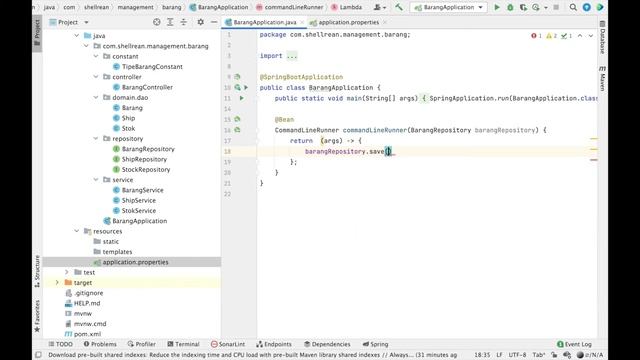Collapse the constant package
This screenshot has width=640, height=360.
tap(96, 56)
